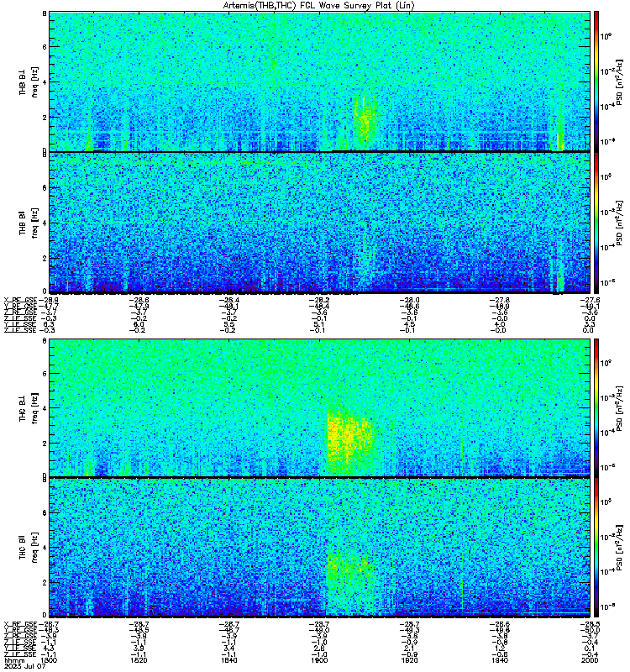Click the THB B∥ freq [Hz] axis label
Screen dimensions: 630x672
coord(29,223)
